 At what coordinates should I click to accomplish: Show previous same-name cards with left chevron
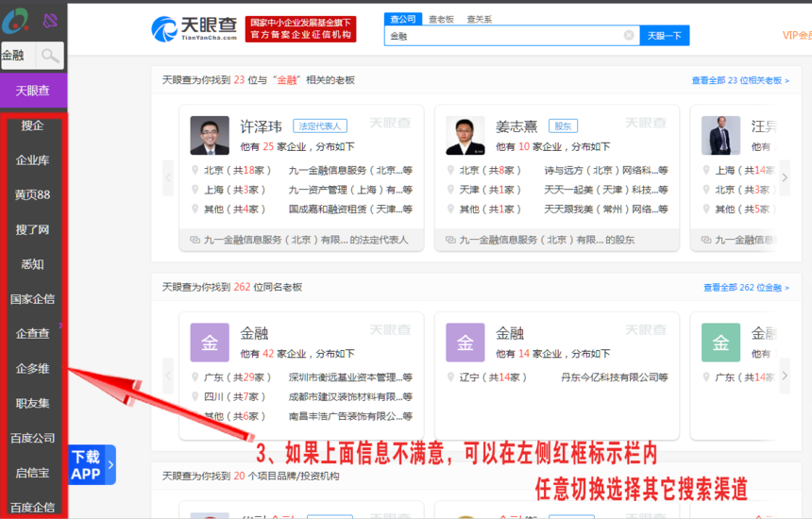pyautogui.click(x=168, y=376)
